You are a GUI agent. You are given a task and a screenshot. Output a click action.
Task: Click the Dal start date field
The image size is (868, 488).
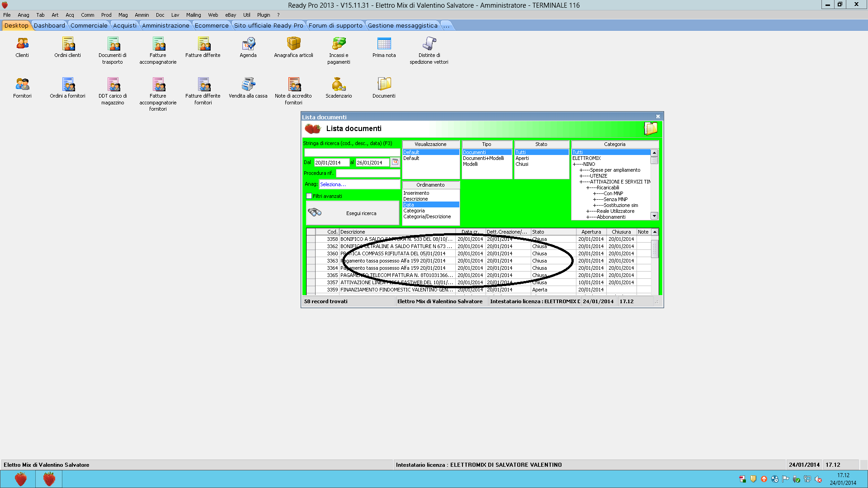(x=332, y=162)
